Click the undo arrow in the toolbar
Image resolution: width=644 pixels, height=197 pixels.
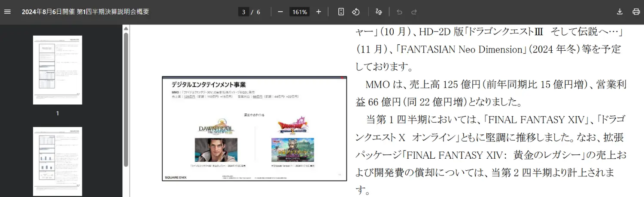pyautogui.click(x=399, y=12)
